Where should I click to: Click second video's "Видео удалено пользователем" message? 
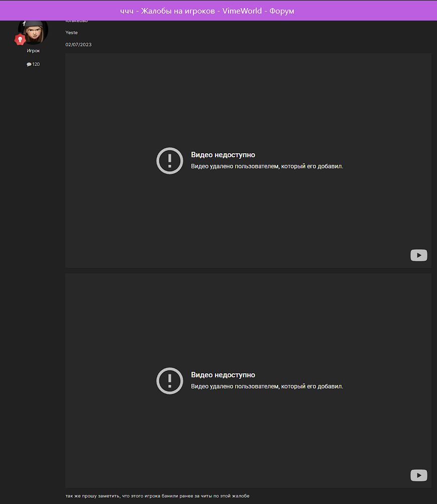267,386
